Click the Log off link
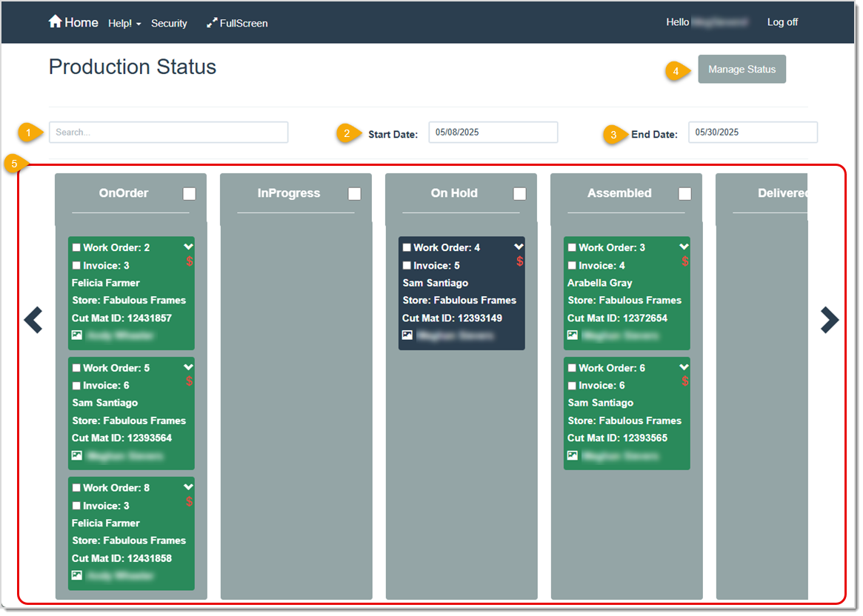Viewport: 863px width, 616px height. point(782,22)
